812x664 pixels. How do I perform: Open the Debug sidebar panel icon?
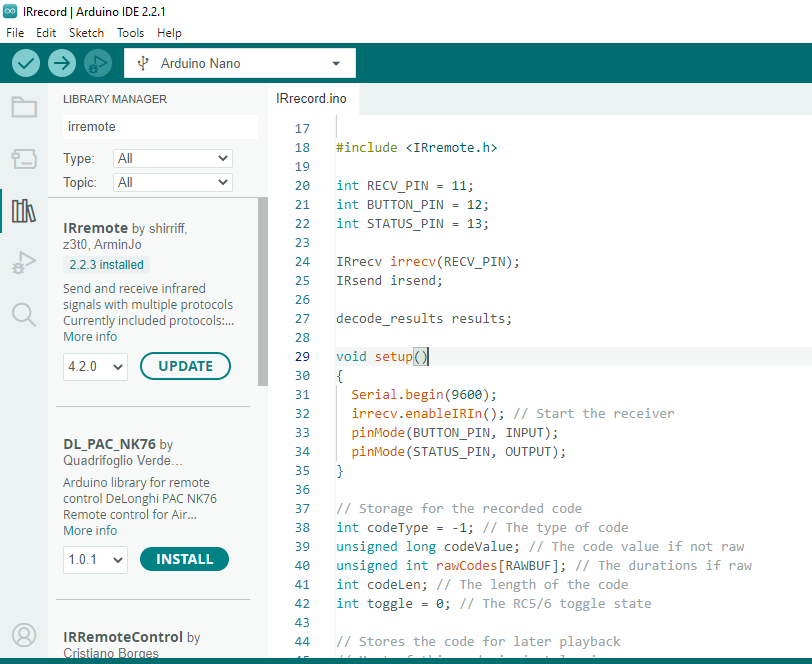click(24, 263)
